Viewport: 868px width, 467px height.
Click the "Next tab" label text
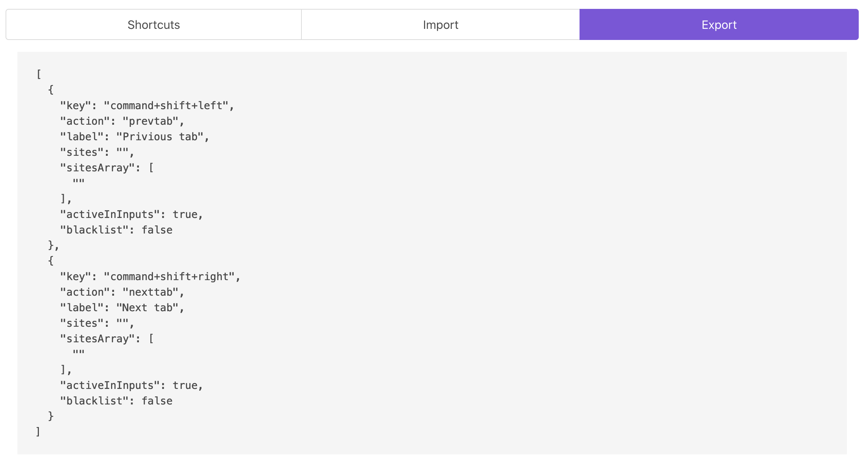(x=147, y=308)
